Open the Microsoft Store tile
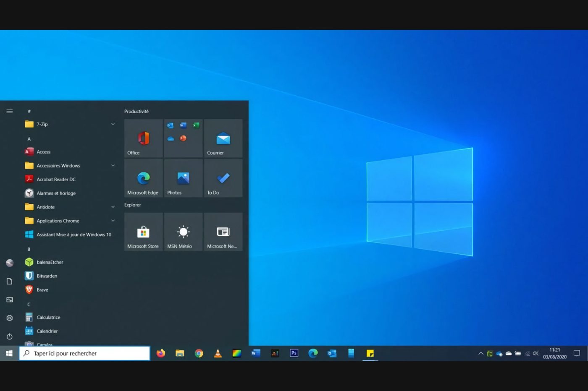588x391 pixels. (143, 232)
